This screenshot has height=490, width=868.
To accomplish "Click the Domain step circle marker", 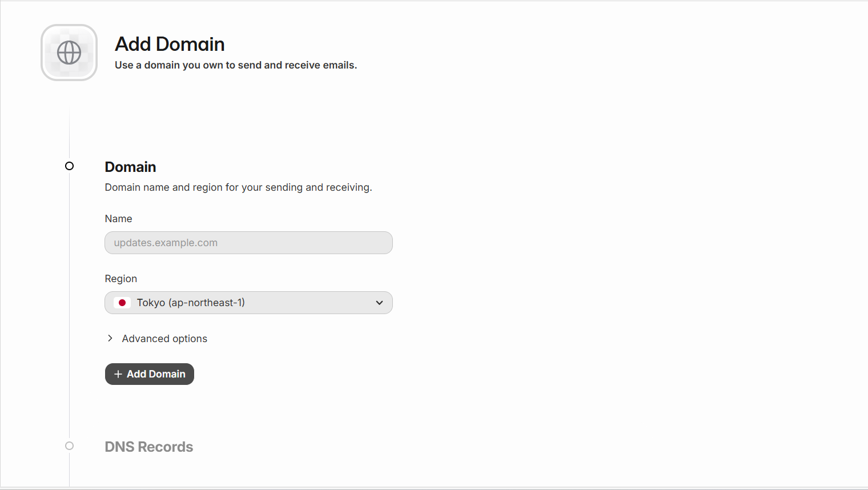I will coord(69,166).
